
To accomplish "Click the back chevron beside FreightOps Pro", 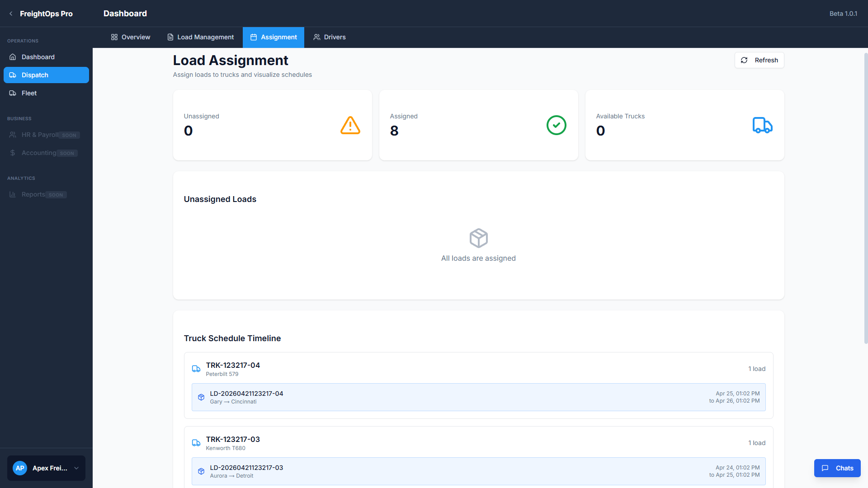I will tap(11, 14).
